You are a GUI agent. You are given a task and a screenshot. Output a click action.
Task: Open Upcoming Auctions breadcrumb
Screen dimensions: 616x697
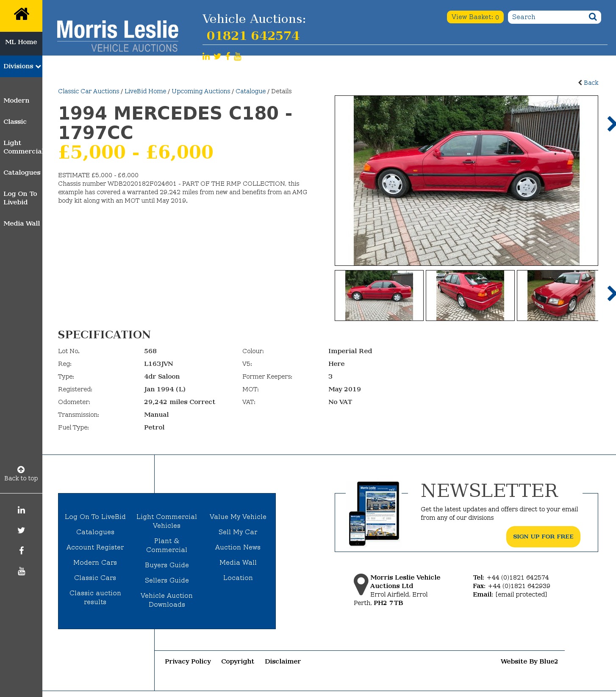201,91
